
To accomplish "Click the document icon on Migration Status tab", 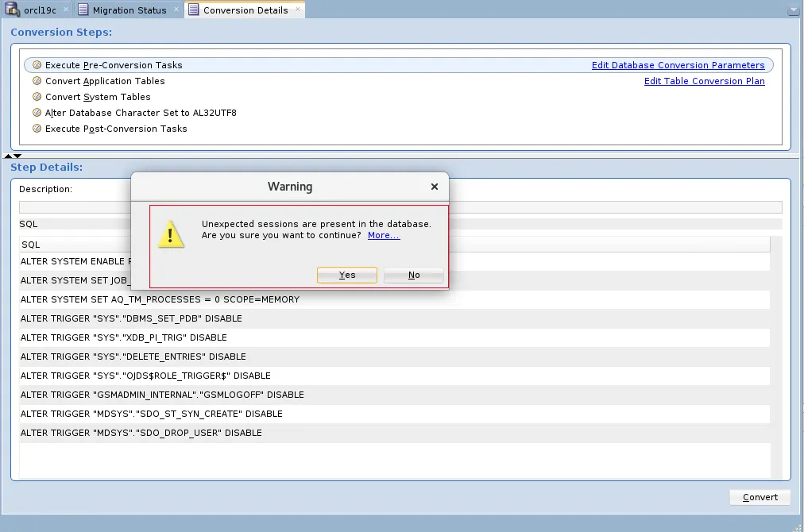I will point(83,10).
